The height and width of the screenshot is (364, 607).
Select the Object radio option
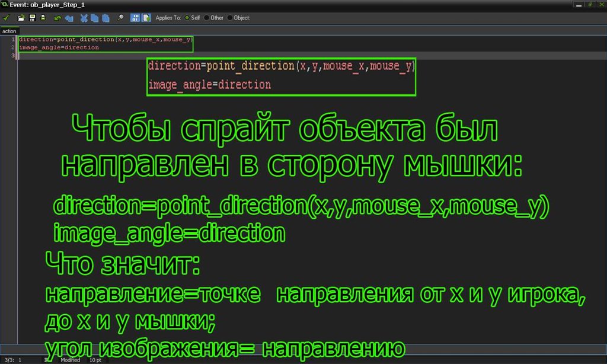(230, 18)
